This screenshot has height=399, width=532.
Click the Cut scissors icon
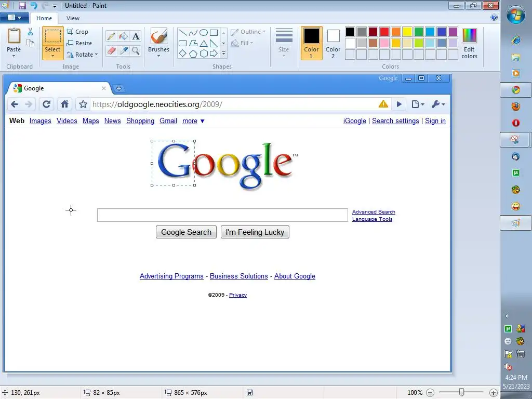30,32
